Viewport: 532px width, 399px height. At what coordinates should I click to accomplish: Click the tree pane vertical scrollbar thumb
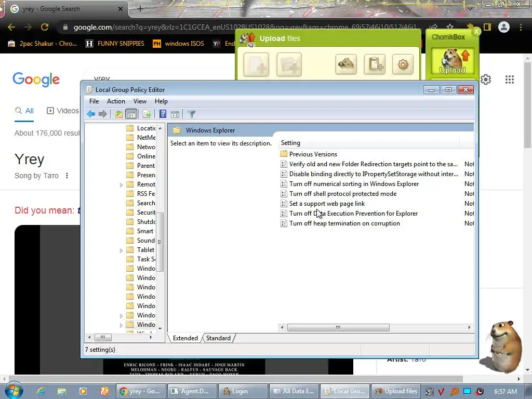160,242
